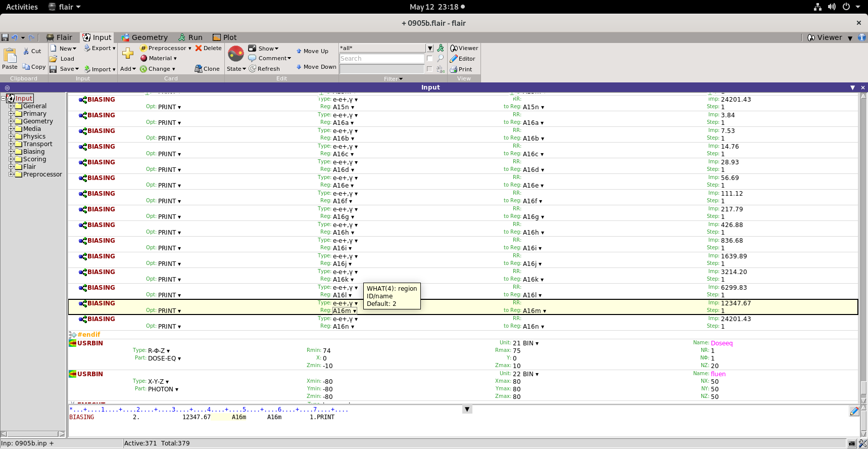Expand the Biasing tree node

click(x=11, y=152)
